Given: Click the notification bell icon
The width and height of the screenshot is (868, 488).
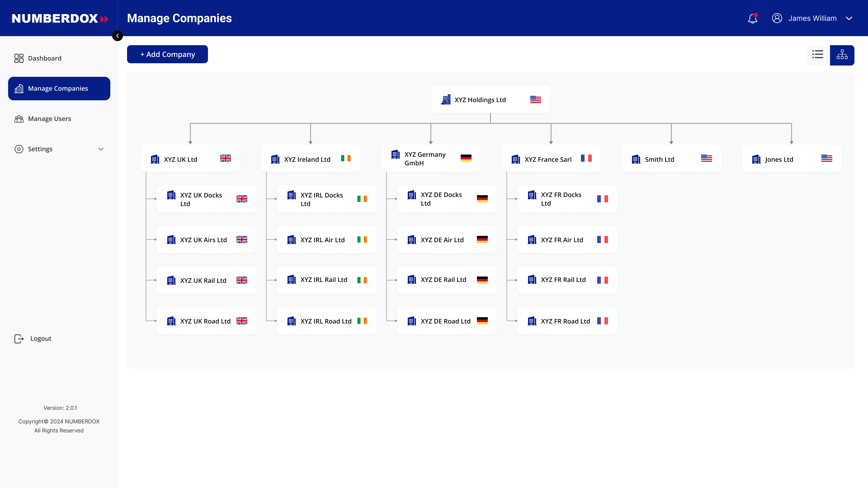Looking at the screenshot, I should pyautogui.click(x=752, y=19).
